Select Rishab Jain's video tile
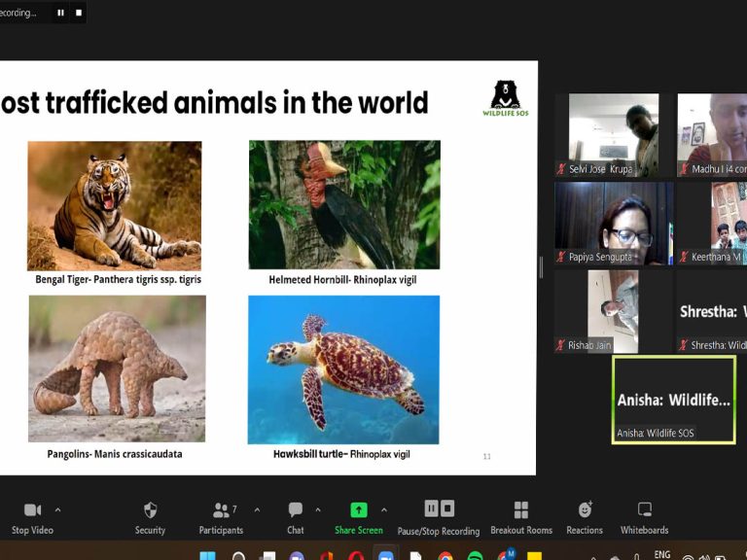The height and width of the screenshot is (560, 747). [613, 311]
